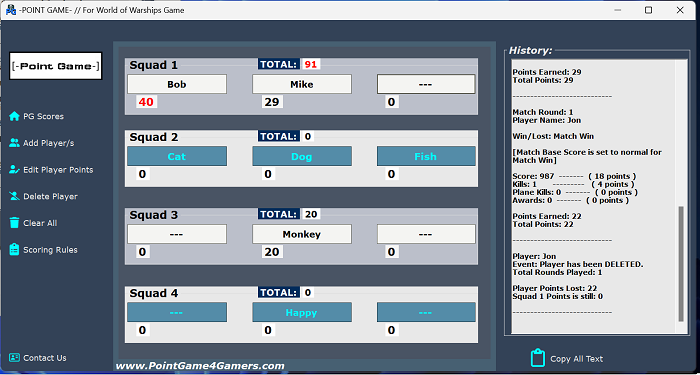The image size is (700, 375).
Task: Select player Cat in Squad 2
Action: click(177, 156)
